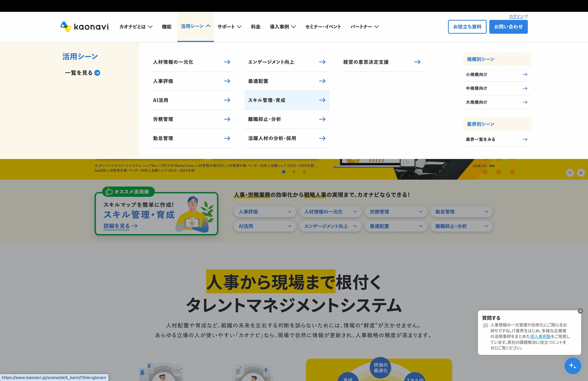Click the arrow for 大規模向け
Viewport: 588px width, 381px height.
click(525, 102)
